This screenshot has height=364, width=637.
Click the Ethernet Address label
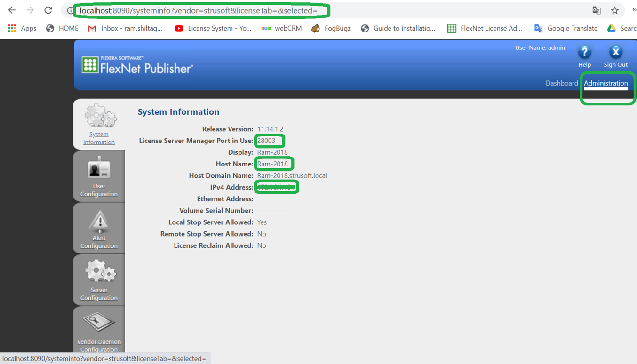(225, 199)
